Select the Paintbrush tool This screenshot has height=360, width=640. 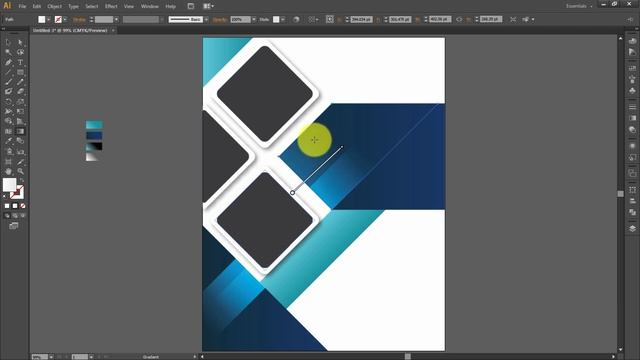tap(8, 82)
